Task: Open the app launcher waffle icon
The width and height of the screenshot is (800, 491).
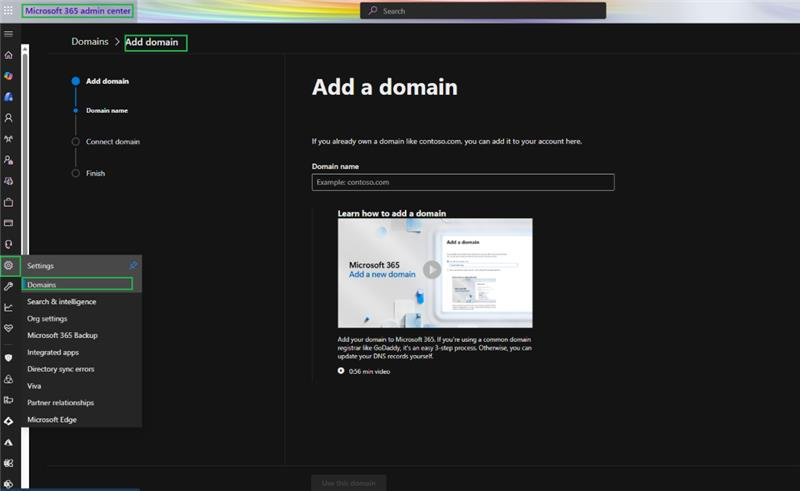Action: coord(8,10)
